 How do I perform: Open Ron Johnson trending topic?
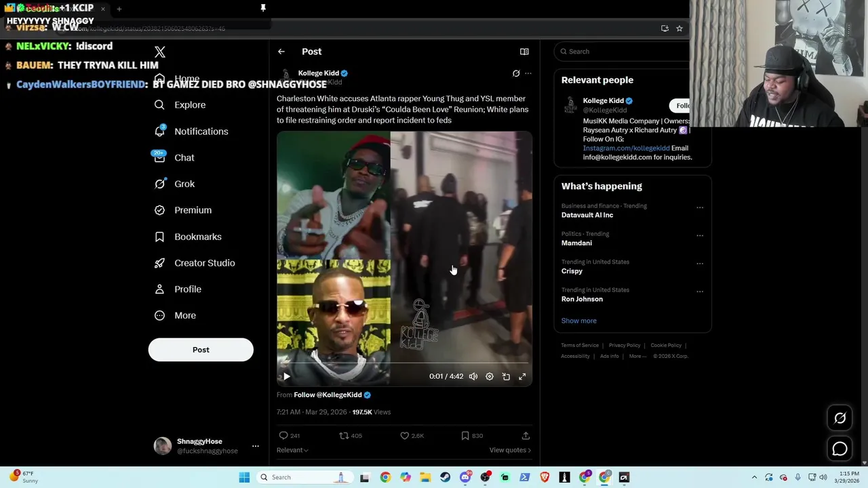582,299
